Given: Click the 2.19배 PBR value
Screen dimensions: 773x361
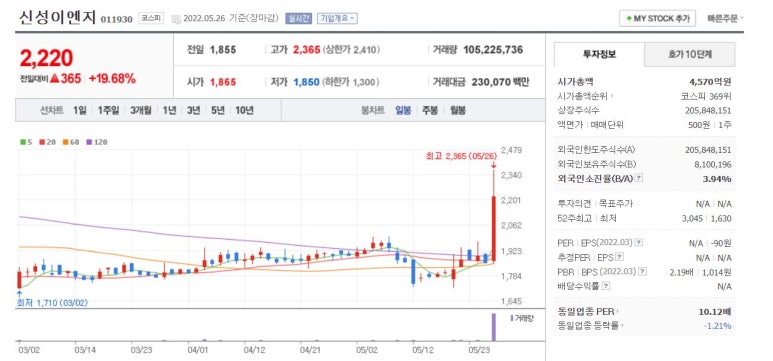Looking at the screenshot, I should [x=680, y=272].
